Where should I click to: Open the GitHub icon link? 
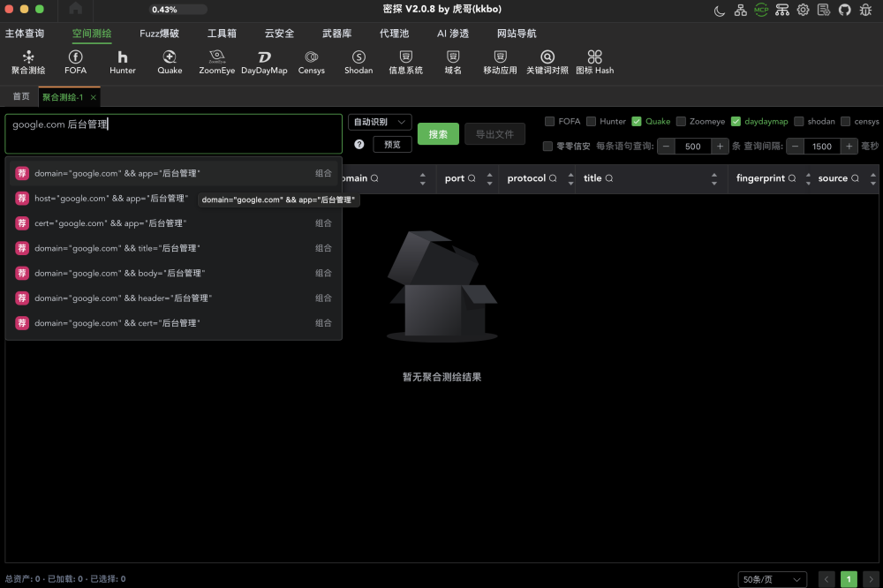coord(845,10)
